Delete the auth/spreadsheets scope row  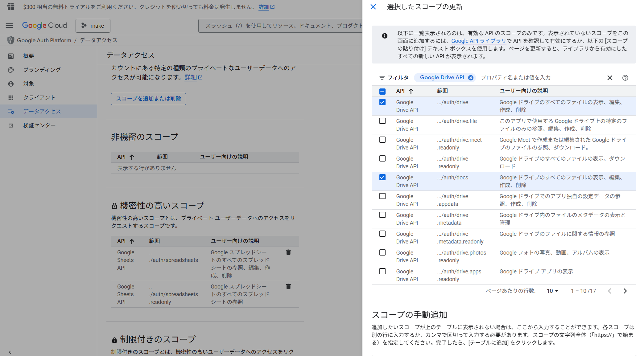pyautogui.click(x=288, y=252)
